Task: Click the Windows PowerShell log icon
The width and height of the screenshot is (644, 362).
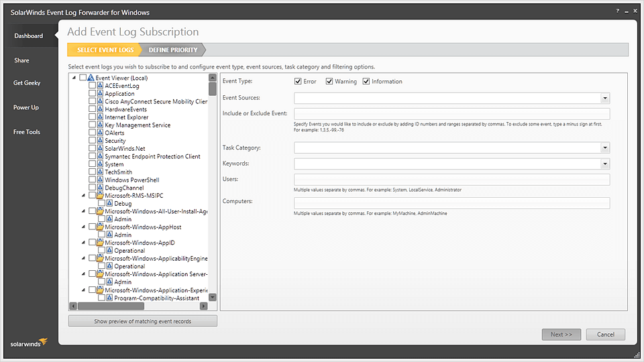Action: coord(101,180)
